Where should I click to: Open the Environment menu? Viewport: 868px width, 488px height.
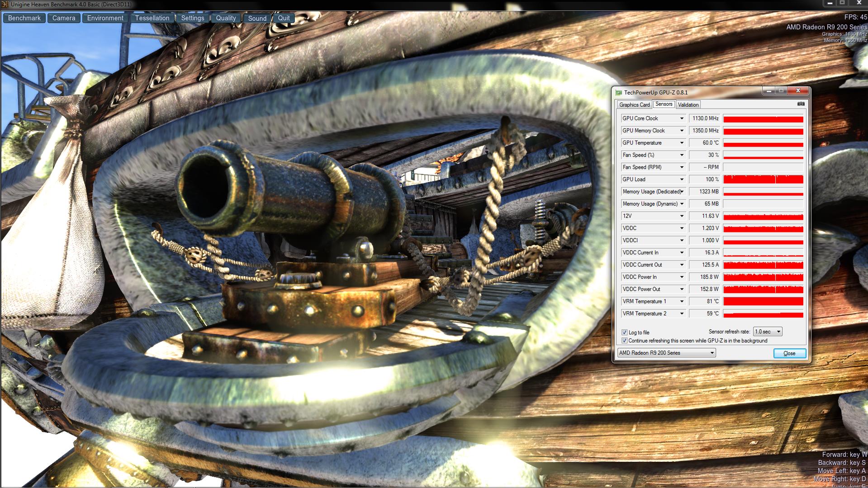[x=105, y=18]
